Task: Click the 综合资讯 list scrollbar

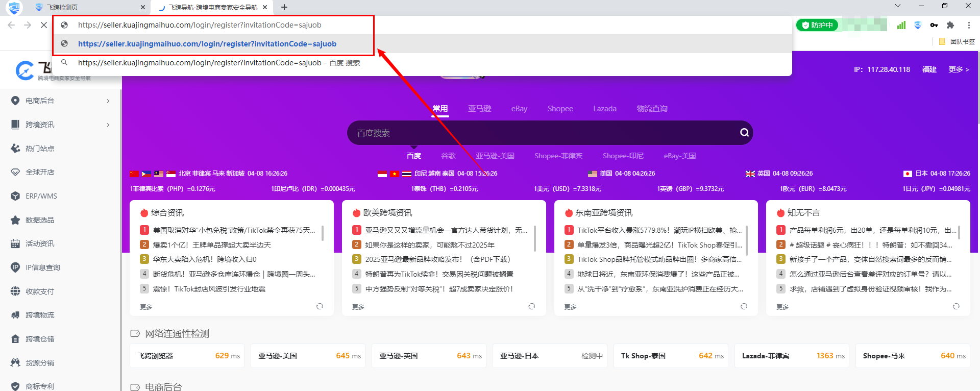Action: coord(322,233)
